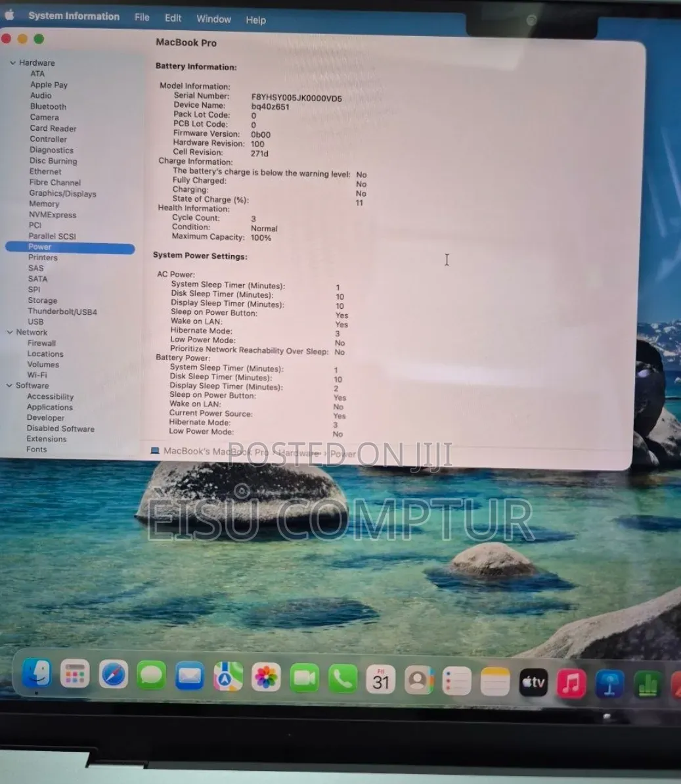
Task: Collapse the Hardware section
Action: click(x=12, y=62)
